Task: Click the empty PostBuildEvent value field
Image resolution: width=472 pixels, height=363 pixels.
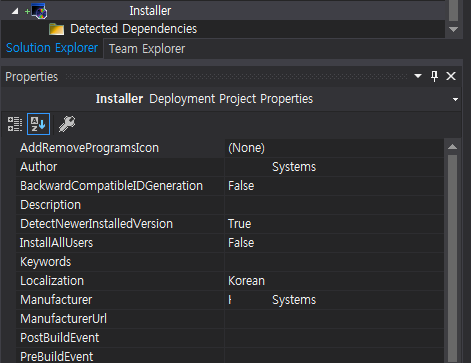Action: (334, 338)
